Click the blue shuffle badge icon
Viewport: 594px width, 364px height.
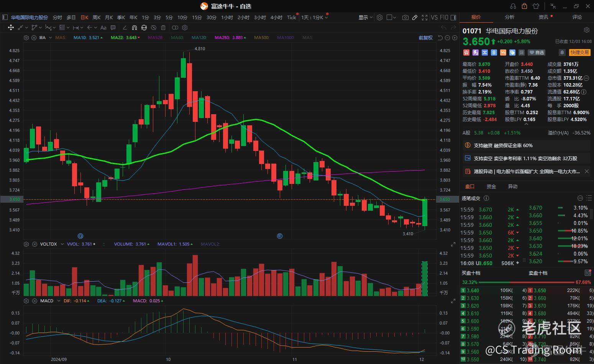coord(485,52)
